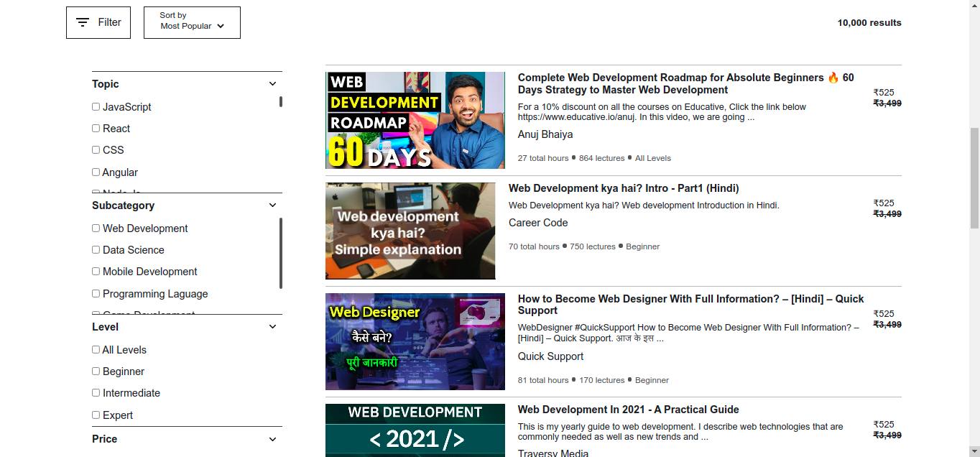Open Complete Web Development Roadmap course title
980x457 pixels.
click(686, 83)
